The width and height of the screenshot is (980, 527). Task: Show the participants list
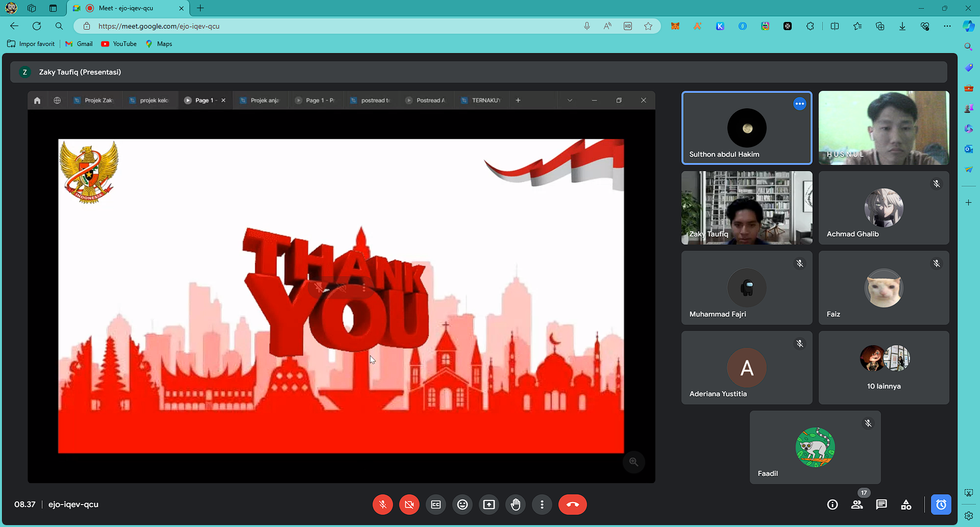pos(857,505)
